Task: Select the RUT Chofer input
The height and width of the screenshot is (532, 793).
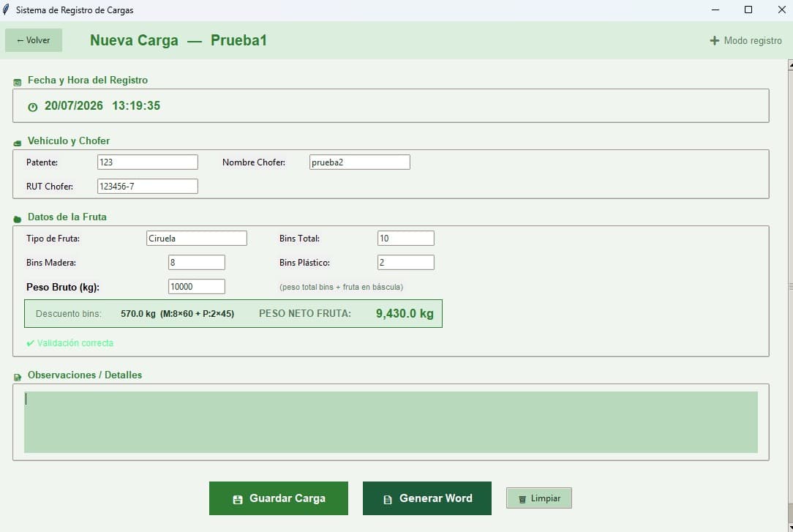Action: pyautogui.click(x=147, y=186)
